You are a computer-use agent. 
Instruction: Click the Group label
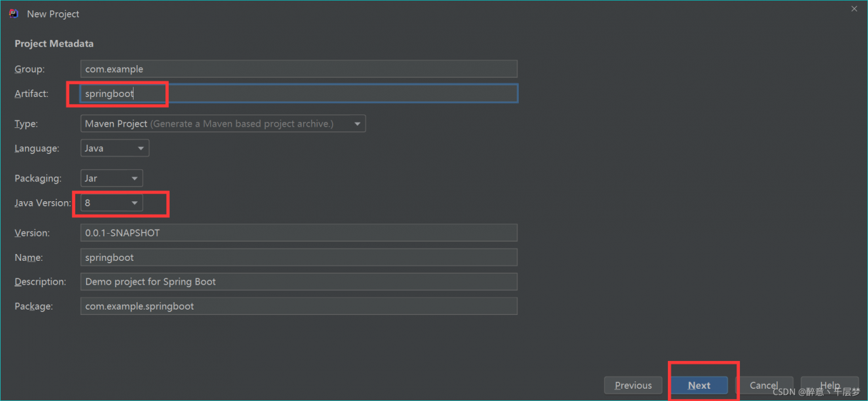[29, 69]
